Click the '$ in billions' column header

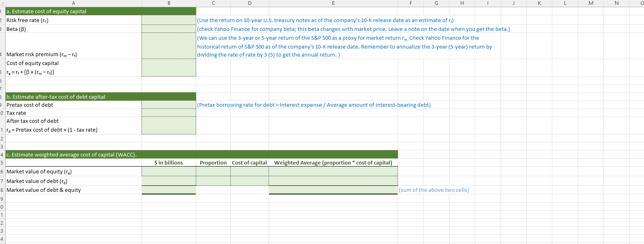point(169,163)
